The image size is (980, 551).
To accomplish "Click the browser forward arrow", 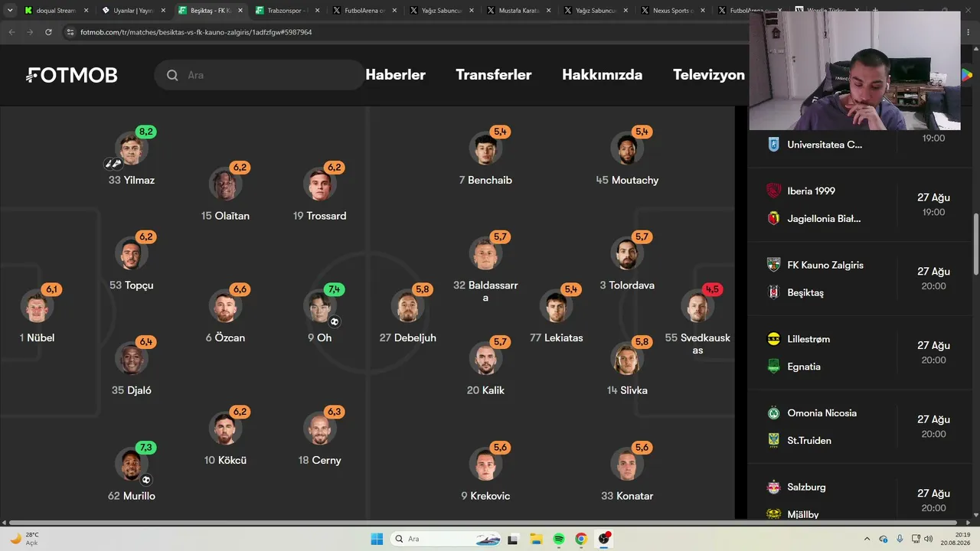I will click(x=30, y=32).
